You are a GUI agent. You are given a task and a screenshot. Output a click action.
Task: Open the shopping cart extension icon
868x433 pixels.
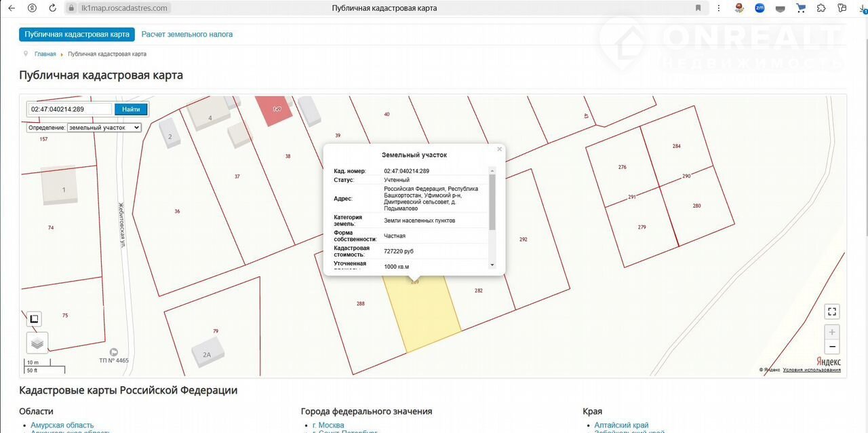pyautogui.click(x=801, y=8)
